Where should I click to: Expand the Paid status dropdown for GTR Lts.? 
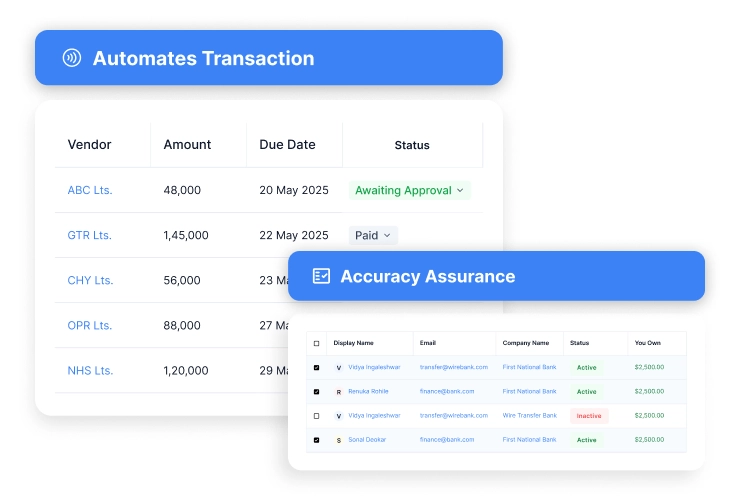point(374,235)
